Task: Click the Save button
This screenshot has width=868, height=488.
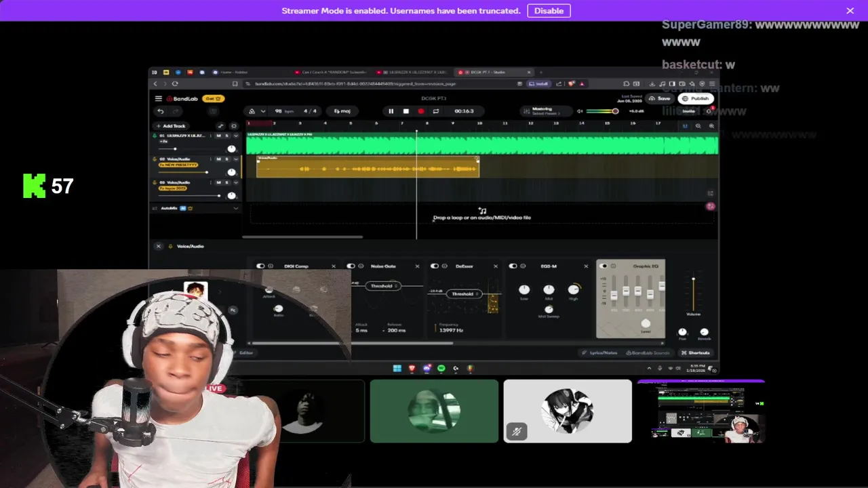Action: click(659, 98)
